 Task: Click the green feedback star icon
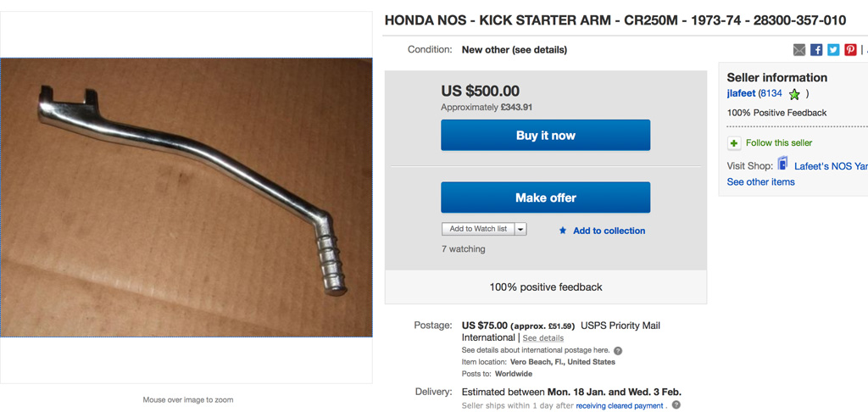794,94
